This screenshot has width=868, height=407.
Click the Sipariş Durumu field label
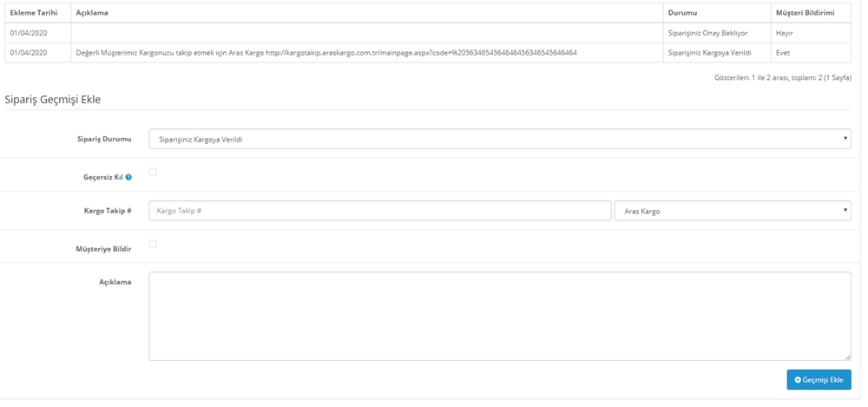(104, 139)
